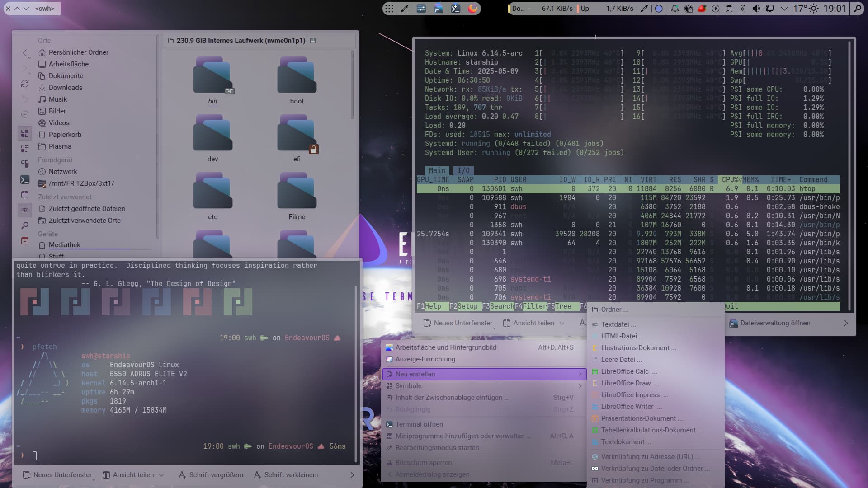Screen dimensions: 868x488
Task: Toggle hidden files with the eye icon
Action: tap(25, 210)
